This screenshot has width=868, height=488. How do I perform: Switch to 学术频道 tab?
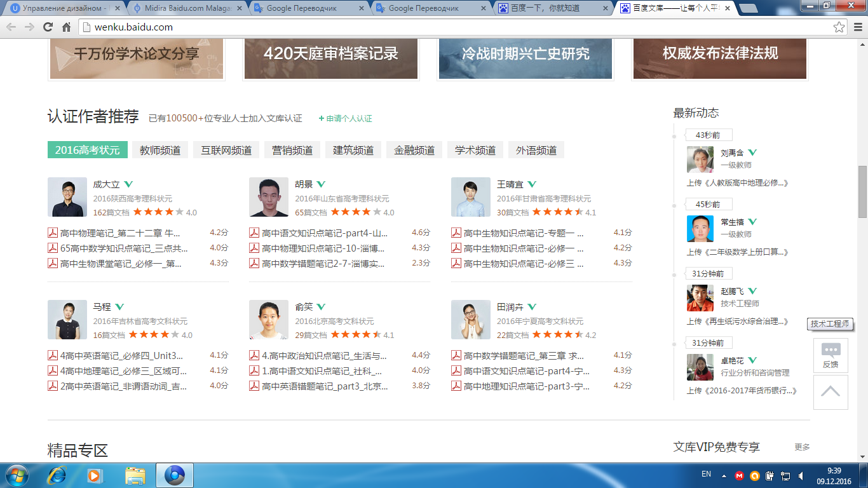pos(475,150)
